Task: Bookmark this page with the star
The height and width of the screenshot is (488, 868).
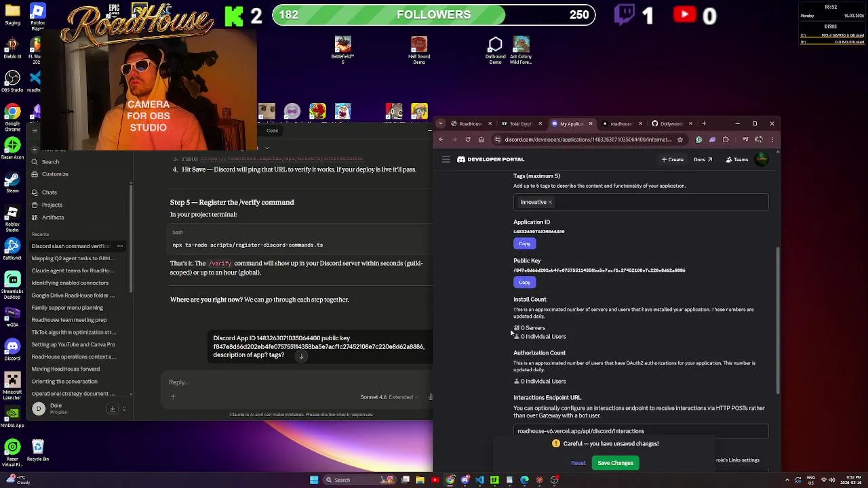Action: pyautogui.click(x=679, y=140)
